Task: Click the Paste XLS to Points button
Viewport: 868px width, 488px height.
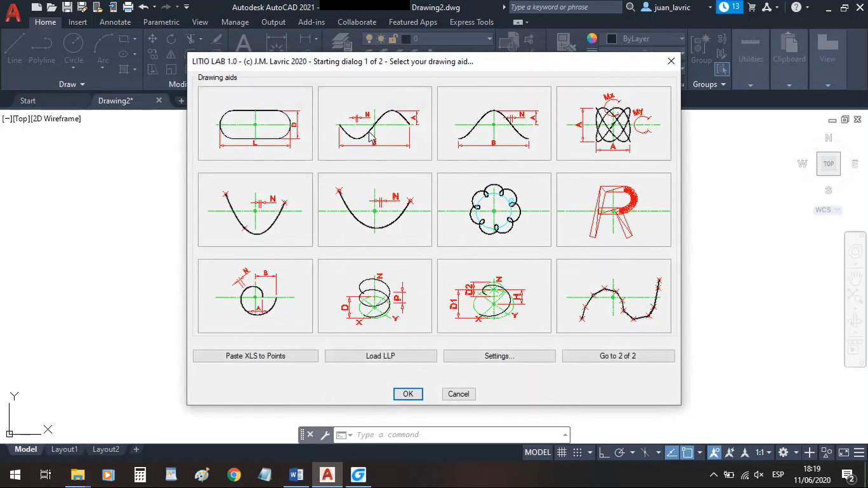Action: point(255,356)
